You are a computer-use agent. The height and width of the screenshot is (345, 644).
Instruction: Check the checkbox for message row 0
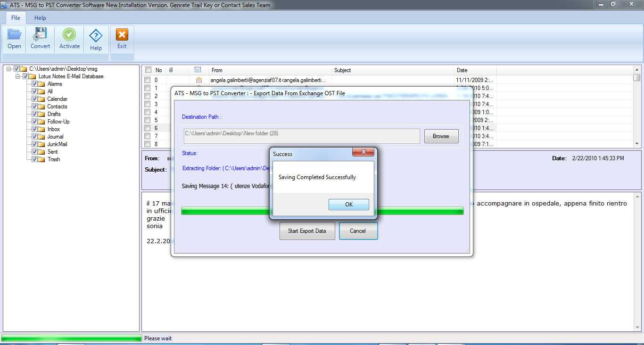tap(148, 80)
